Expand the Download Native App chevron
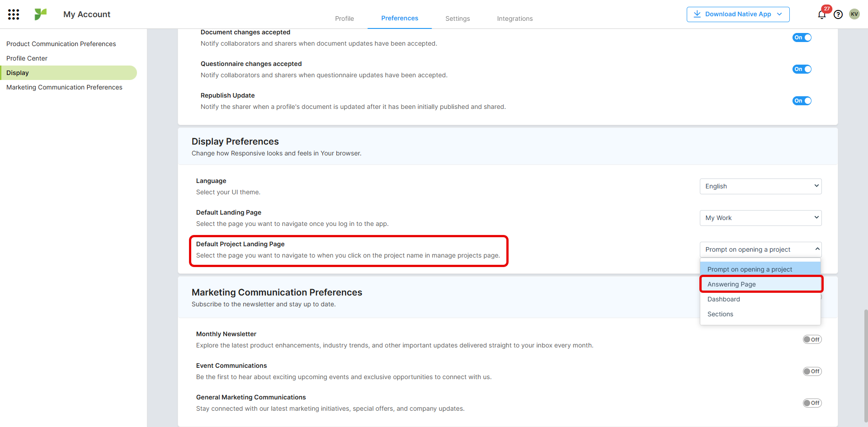868x427 pixels. pyautogui.click(x=779, y=14)
